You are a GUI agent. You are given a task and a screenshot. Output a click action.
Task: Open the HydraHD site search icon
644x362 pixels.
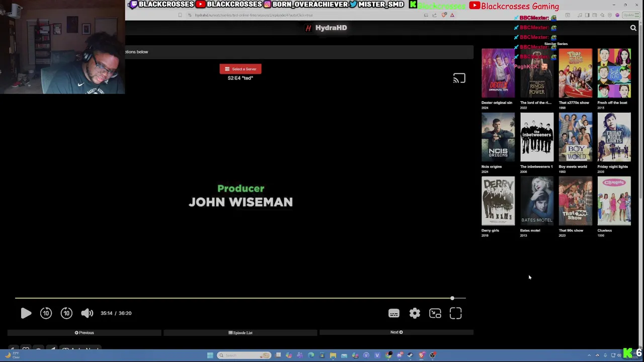[633, 28]
